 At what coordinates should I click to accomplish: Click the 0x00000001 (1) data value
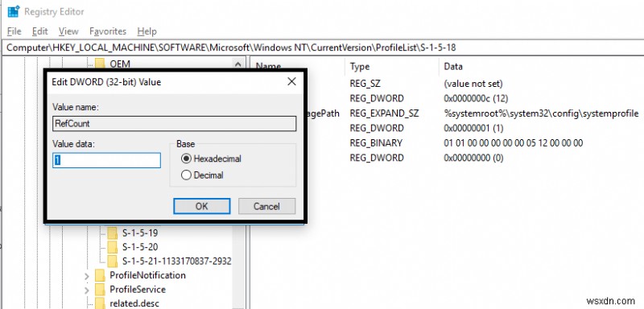(473, 128)
